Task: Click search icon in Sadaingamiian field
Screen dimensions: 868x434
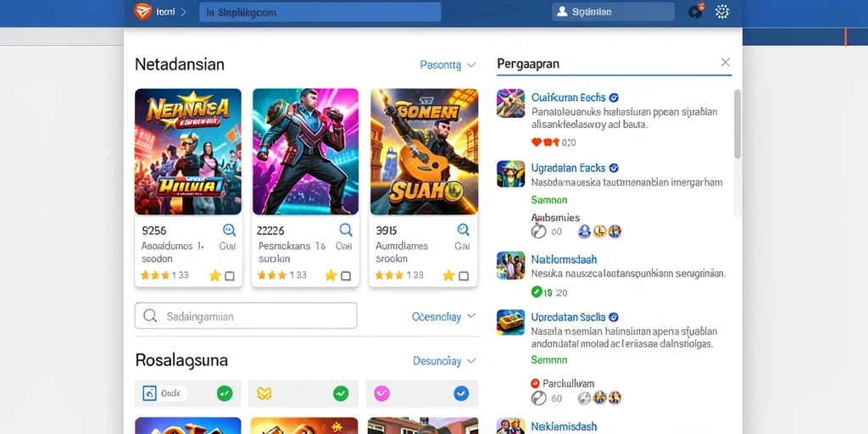Action: 149,316
